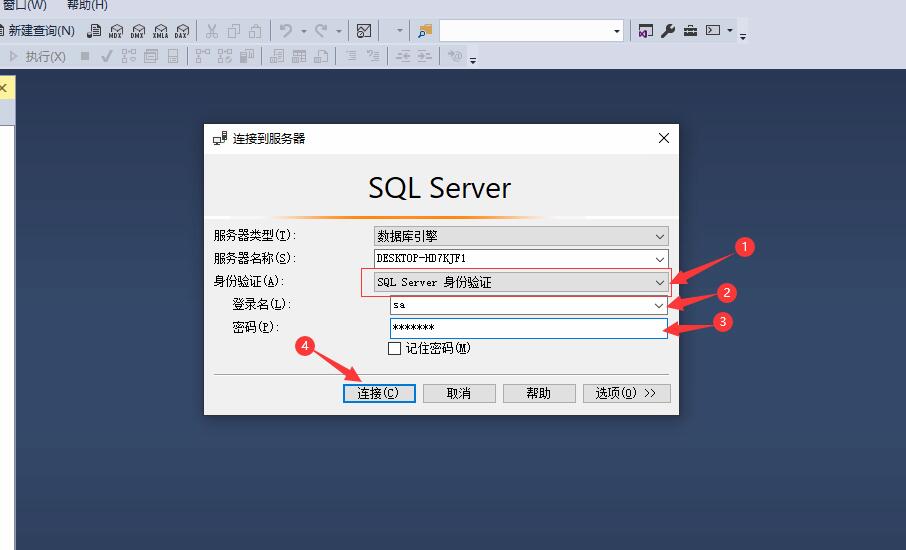Open the Undo history dropdown arrow
The width and height of the screenshot is (906, 550).
coord(303,31)
